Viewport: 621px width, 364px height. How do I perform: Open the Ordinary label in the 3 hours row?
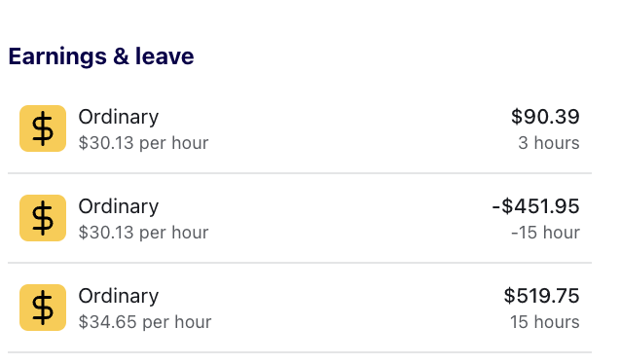[x=119, y=117]
